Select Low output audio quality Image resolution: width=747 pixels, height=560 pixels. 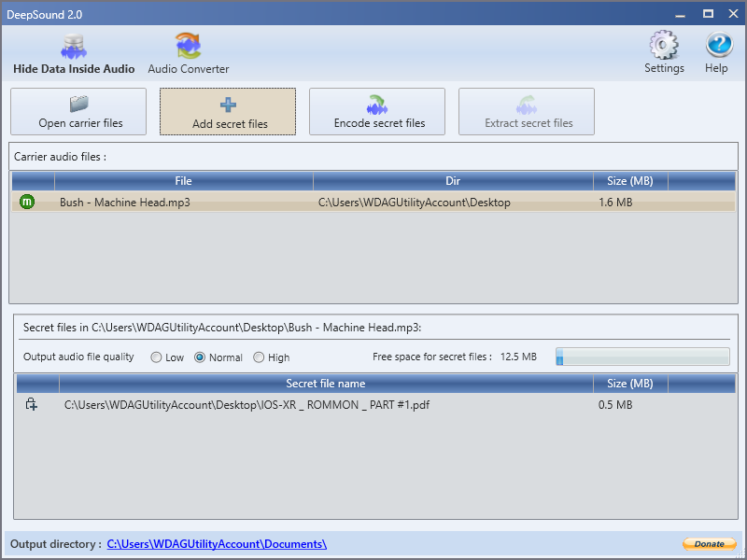click(x=167, y=357)
